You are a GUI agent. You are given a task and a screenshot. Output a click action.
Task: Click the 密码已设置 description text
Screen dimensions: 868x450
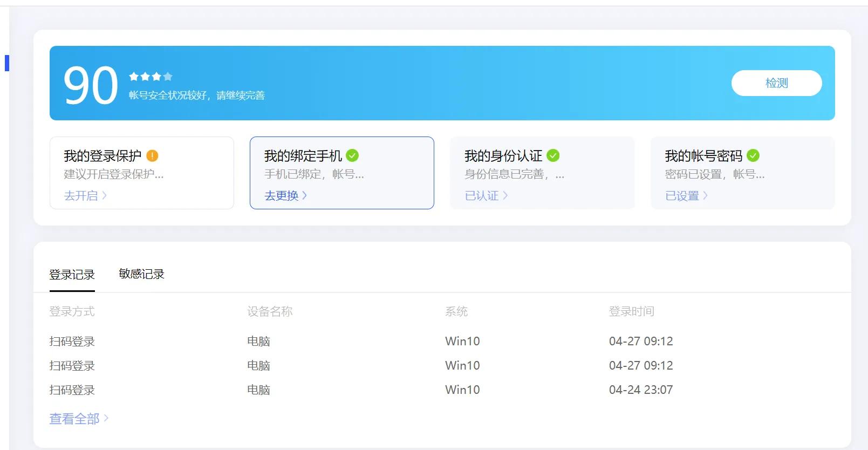[715, 174]
